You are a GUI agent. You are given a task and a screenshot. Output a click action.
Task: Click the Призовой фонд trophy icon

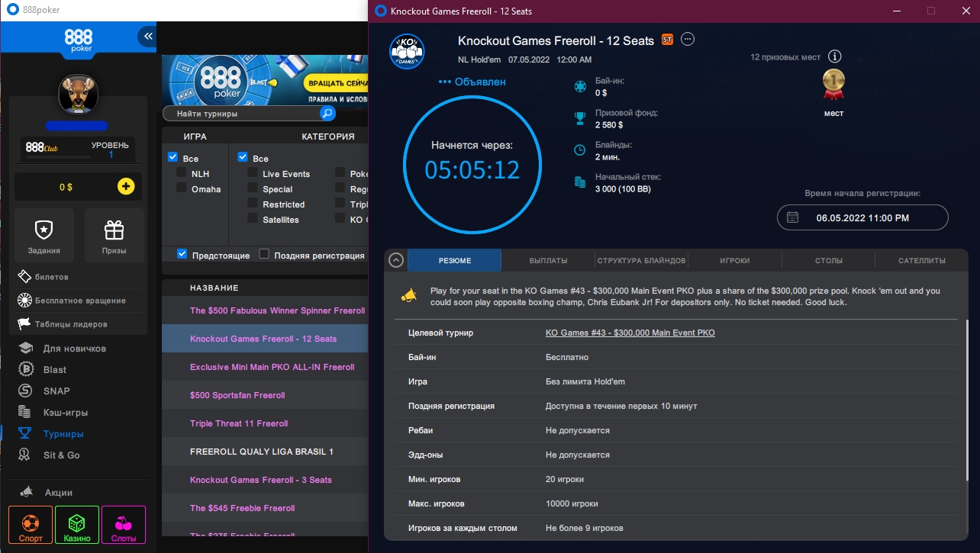coord(580,118)
